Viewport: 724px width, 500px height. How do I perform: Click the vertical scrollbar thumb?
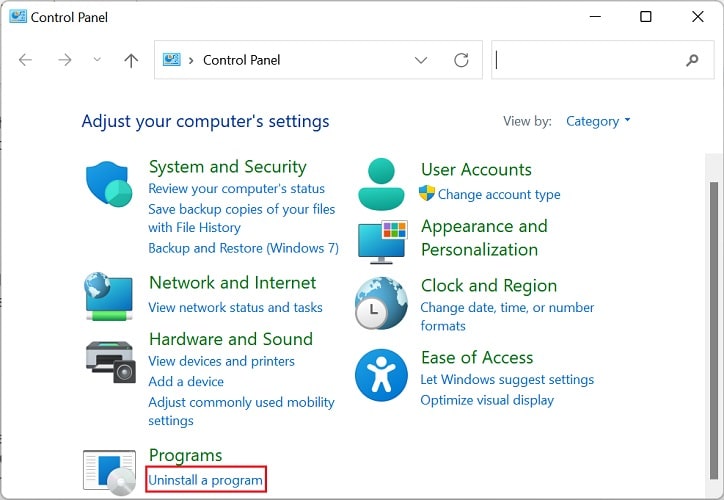click(x=714, y=331)
